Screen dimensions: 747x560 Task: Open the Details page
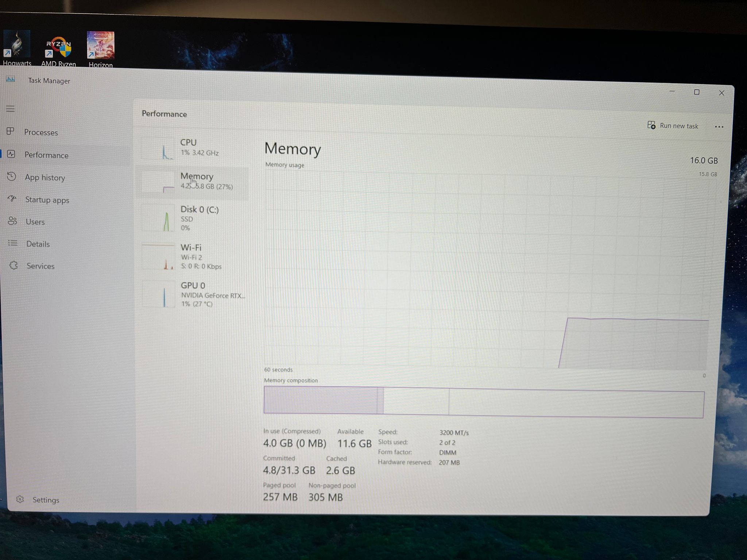[38, 244]
